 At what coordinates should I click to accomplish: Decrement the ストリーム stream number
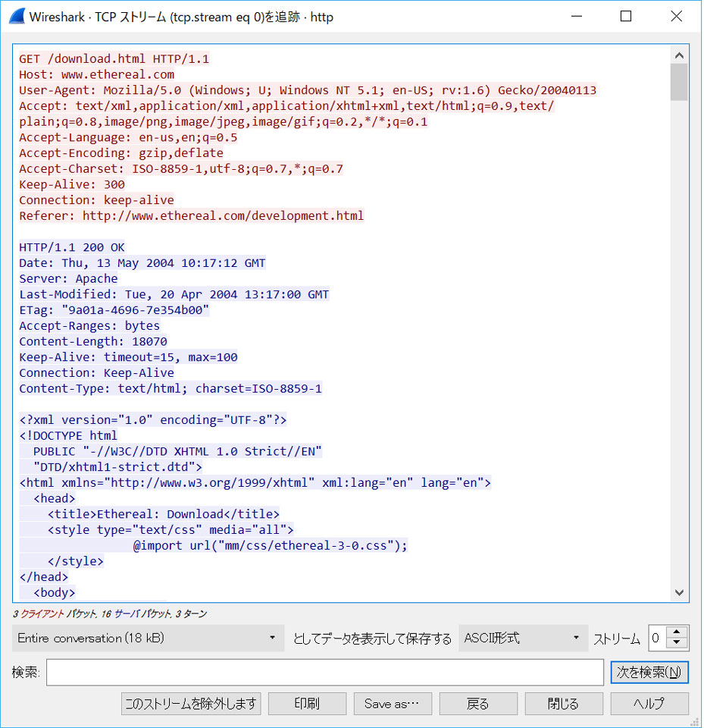pos(677,643)
